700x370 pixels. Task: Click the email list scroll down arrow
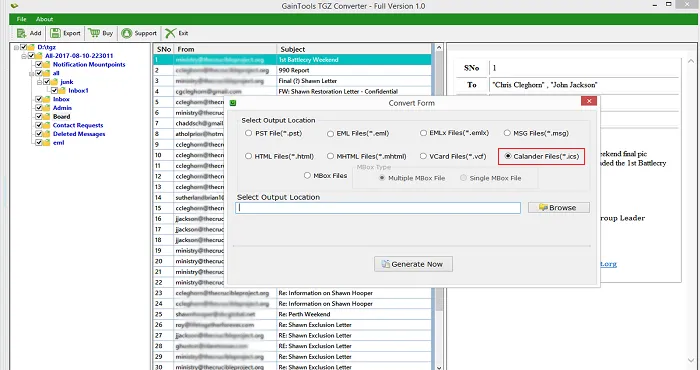coord(439,367)
